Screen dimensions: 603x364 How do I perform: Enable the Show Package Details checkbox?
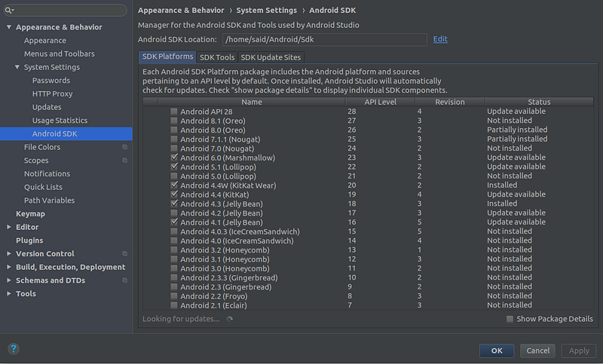coord(510,319)
